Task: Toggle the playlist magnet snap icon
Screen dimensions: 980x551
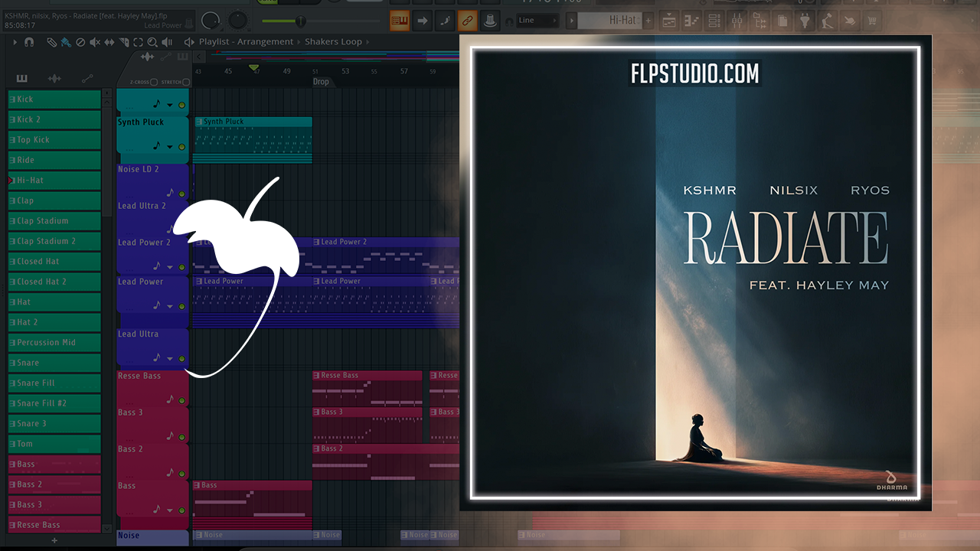Action: pos(29,42)
